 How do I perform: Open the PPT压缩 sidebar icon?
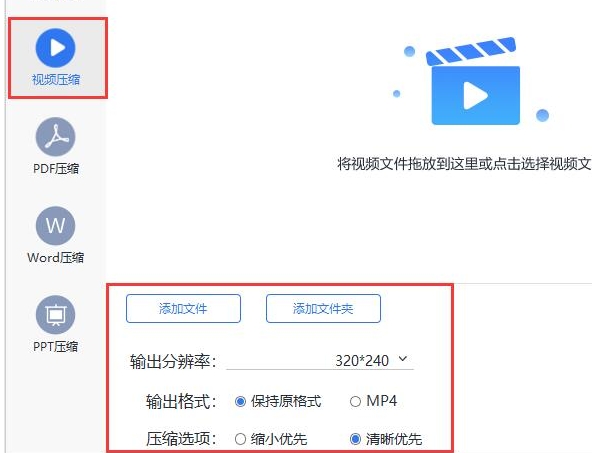point(56,315)
